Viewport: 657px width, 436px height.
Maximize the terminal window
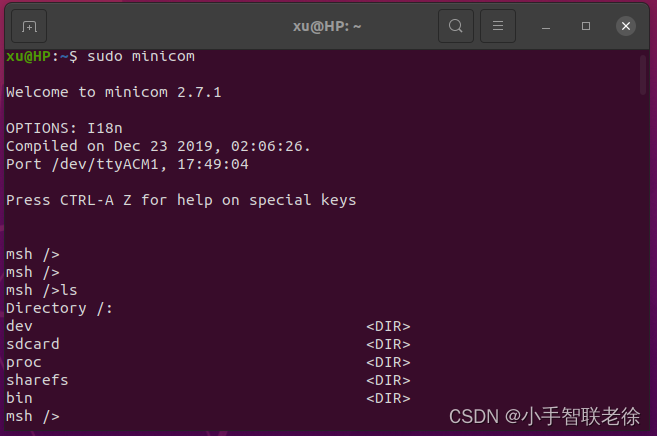pos(586,26)
